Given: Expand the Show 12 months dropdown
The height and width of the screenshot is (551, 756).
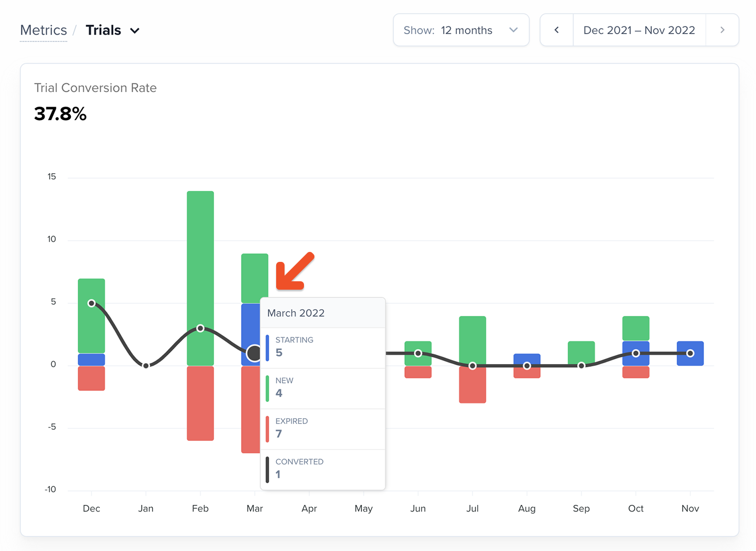Looking at the screenshot, I should [461, 30].
